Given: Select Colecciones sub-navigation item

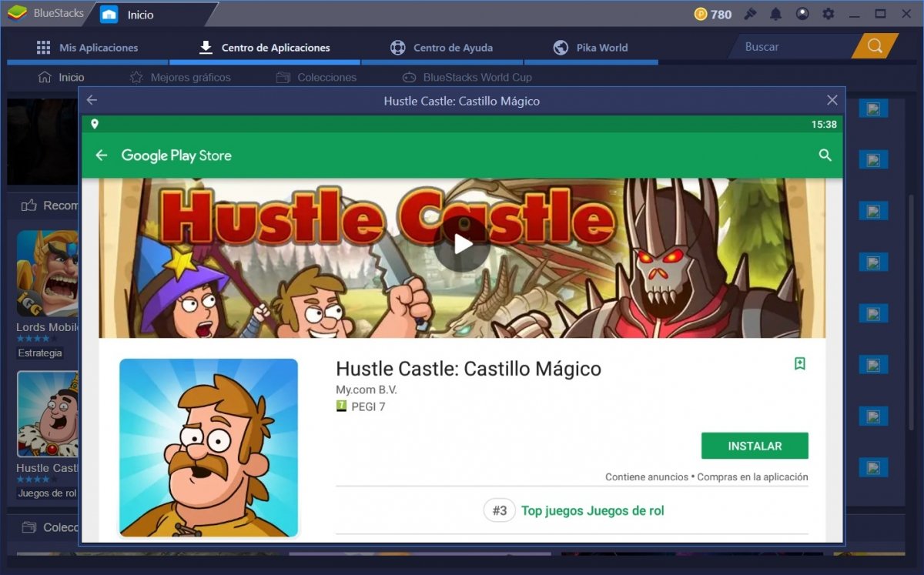Looking at the screenshot, I should pyautogui.click(x=316, y=77).
